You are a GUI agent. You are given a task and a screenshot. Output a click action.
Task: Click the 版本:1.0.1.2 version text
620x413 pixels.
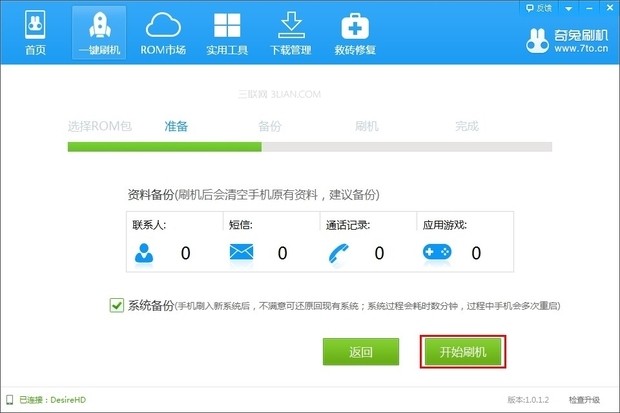[528, 400]
